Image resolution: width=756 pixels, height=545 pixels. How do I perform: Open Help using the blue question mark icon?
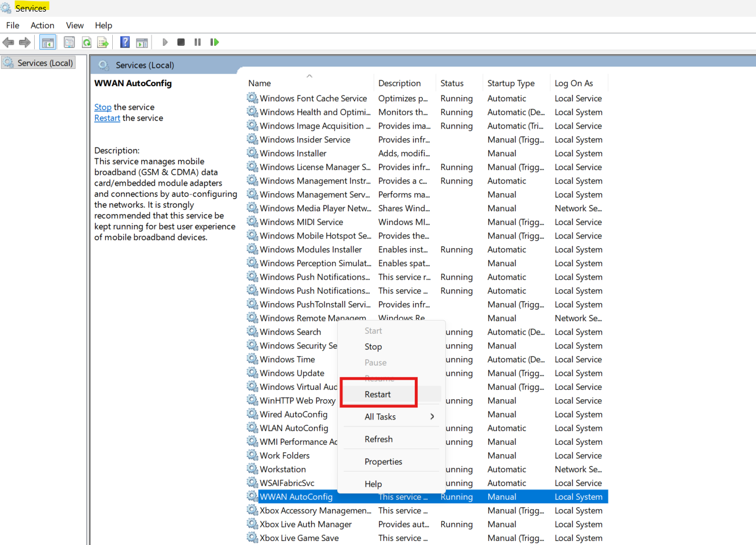[124, 42]
